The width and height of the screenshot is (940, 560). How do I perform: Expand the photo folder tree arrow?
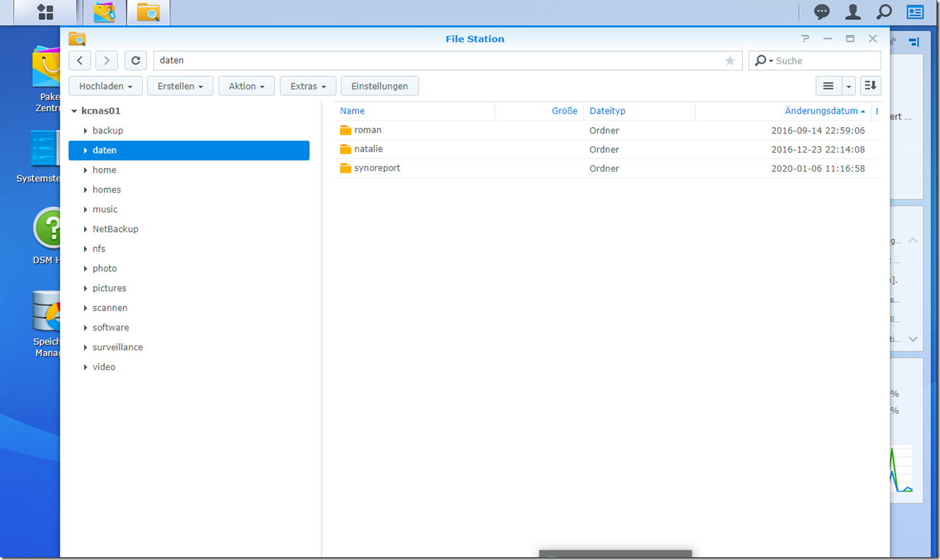click(x=86, y=268)
